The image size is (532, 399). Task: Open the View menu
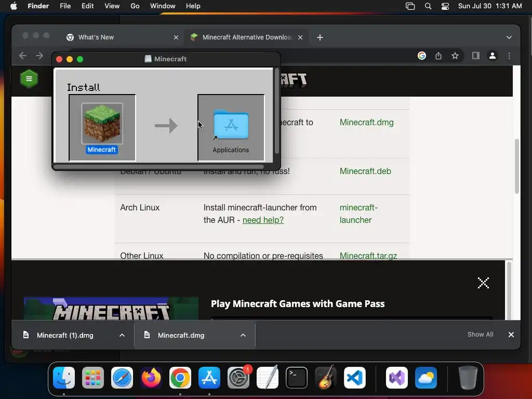(112, 6)
